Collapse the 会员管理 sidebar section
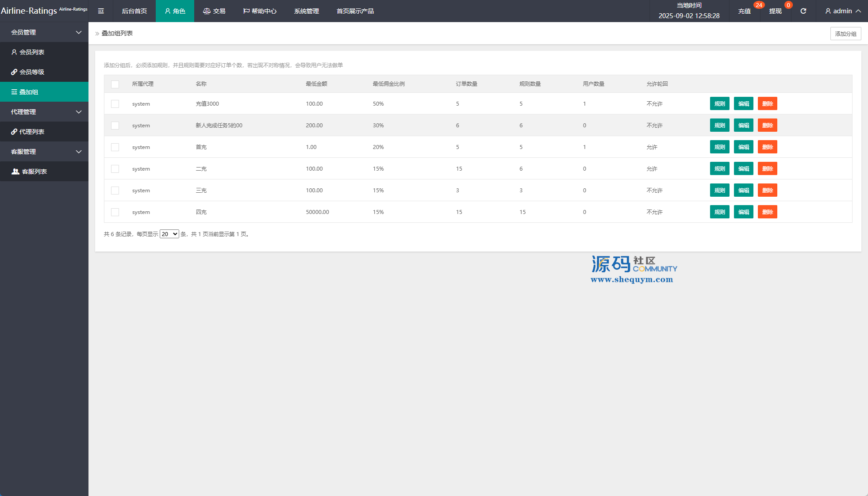Image resolution: width=868 pixels, height=496 pixels. point(78,32)
